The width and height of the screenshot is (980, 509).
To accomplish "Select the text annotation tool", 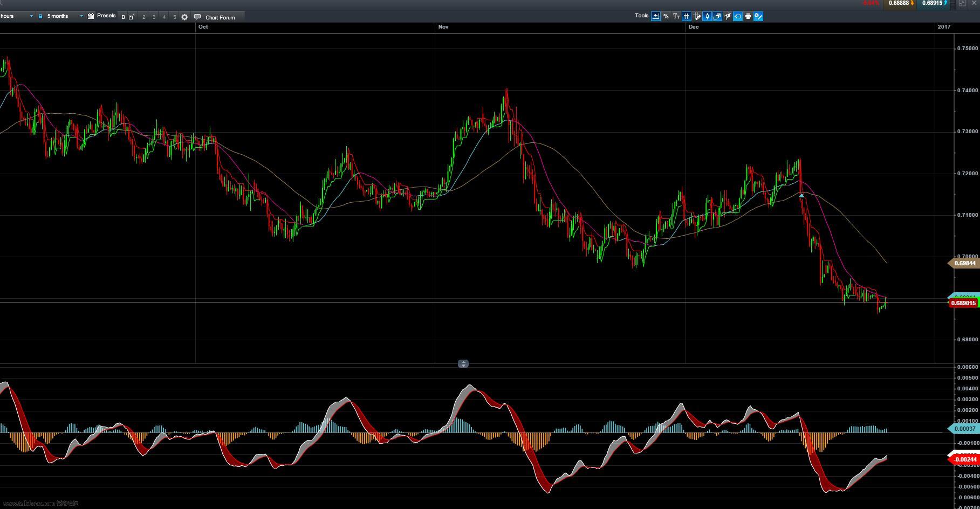I will (676, 16).
